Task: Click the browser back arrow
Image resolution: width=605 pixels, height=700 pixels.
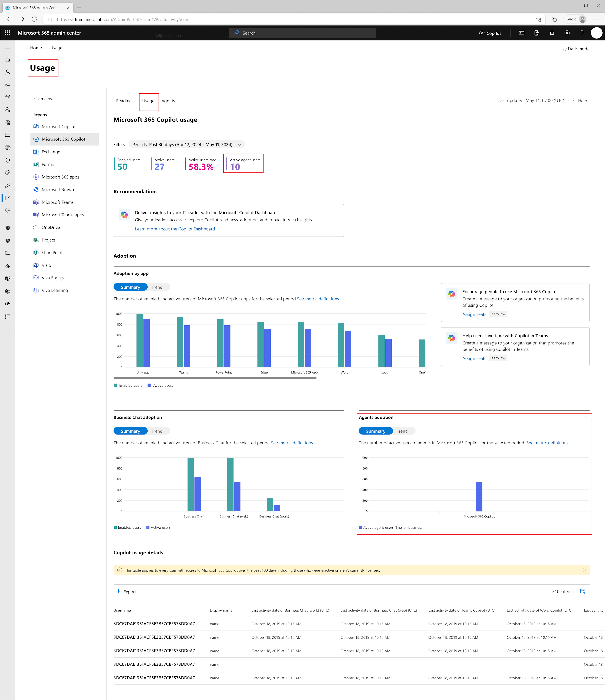Action: point(9,19)
